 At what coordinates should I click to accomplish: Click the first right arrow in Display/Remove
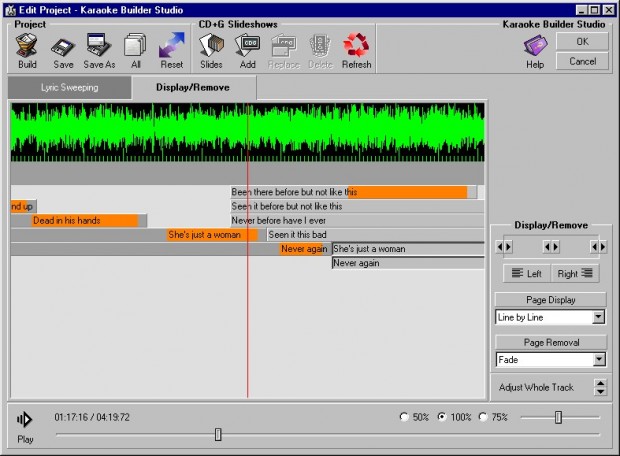pos(508,247)
